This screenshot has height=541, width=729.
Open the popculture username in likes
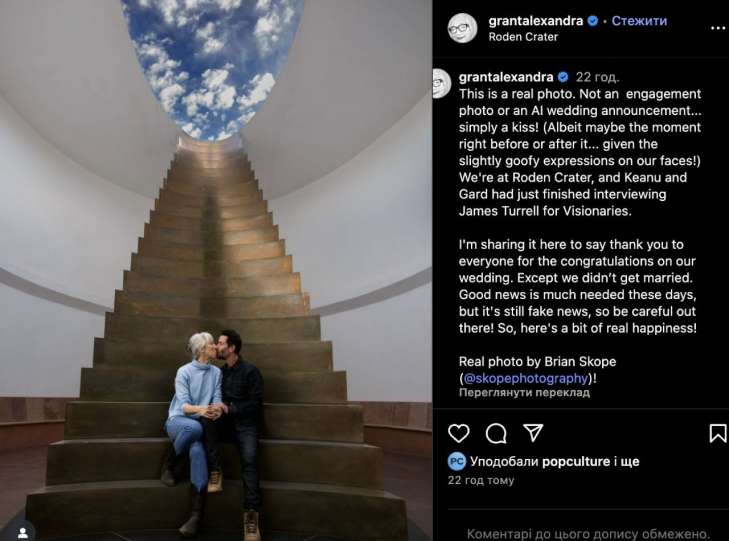click(x=576, y=462)
